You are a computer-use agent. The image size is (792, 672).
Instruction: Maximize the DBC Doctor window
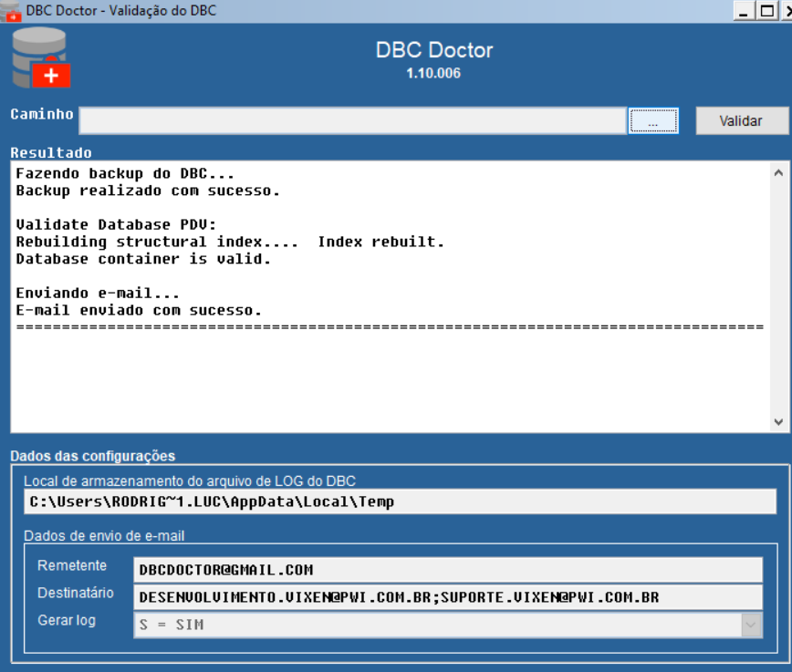point(766,11)
